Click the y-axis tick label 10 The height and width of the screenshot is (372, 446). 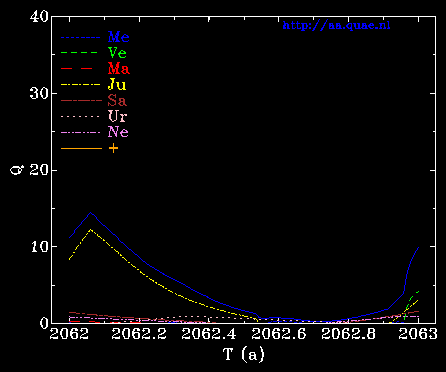point(39,247)
